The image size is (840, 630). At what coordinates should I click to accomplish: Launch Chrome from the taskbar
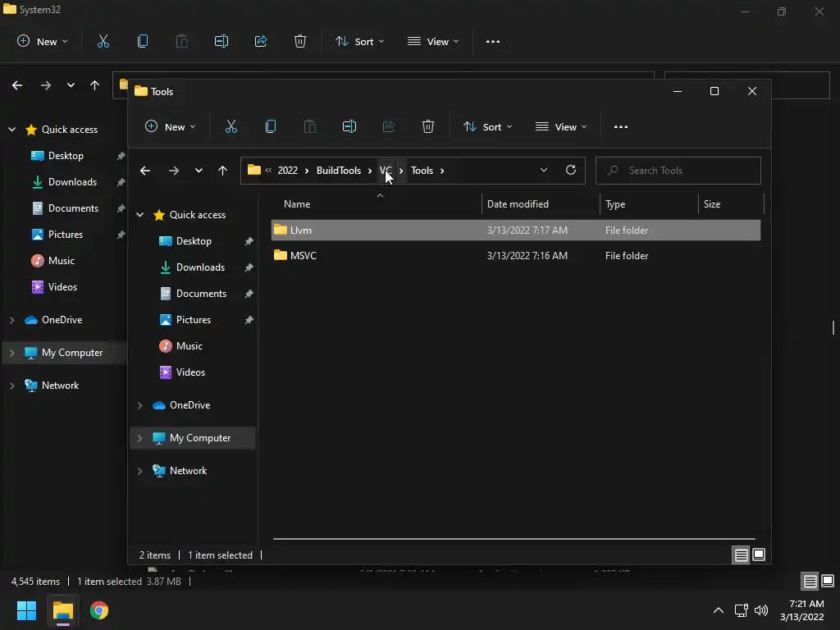click(x=99, y=610)
